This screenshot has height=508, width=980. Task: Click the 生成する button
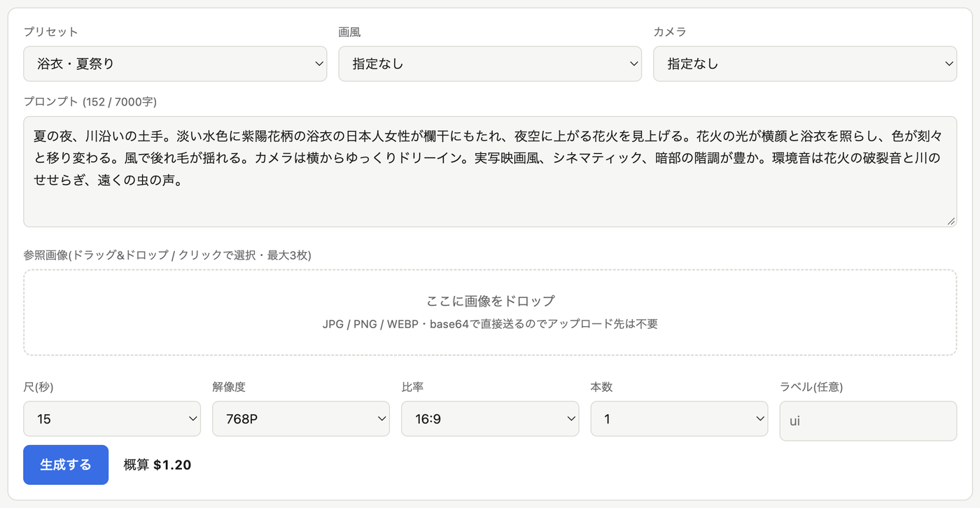(x=66, y=465)
